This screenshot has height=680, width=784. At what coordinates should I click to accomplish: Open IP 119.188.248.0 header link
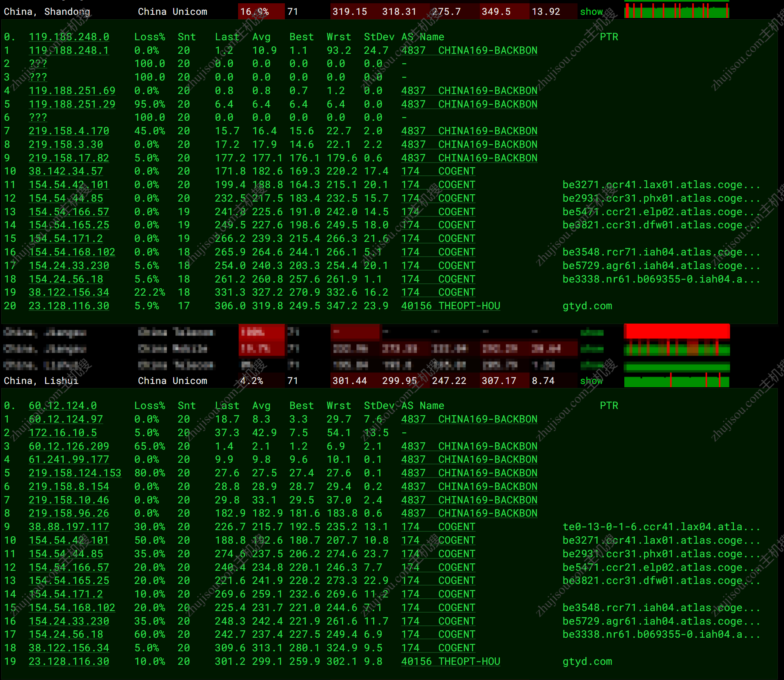click(69, 37)
